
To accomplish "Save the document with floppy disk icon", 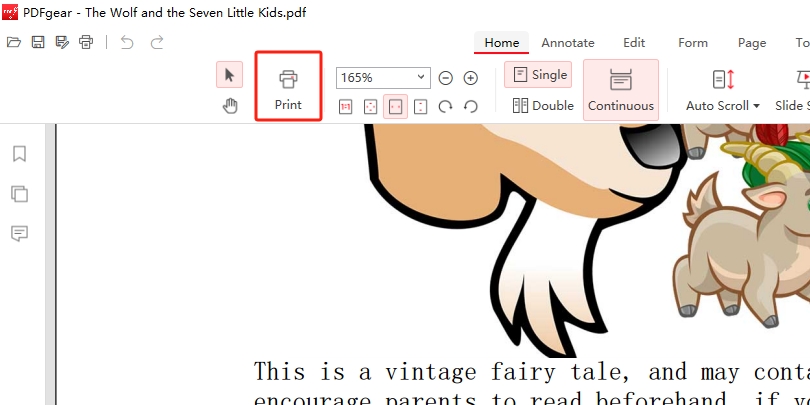I will (38, 42).
